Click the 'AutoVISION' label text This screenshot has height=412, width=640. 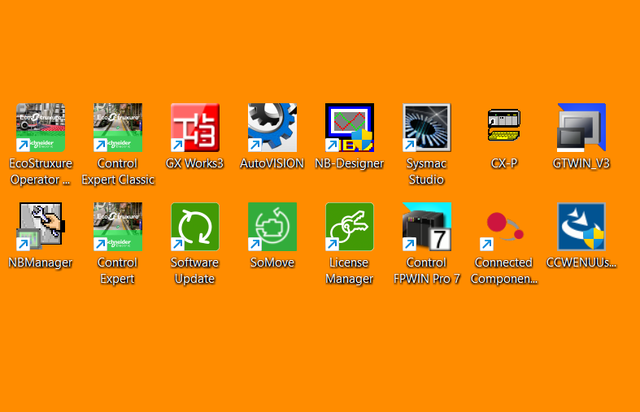click(272, 163)
